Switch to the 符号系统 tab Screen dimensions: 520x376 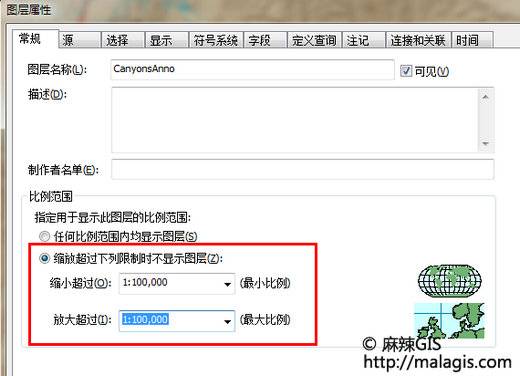point(215,40)
